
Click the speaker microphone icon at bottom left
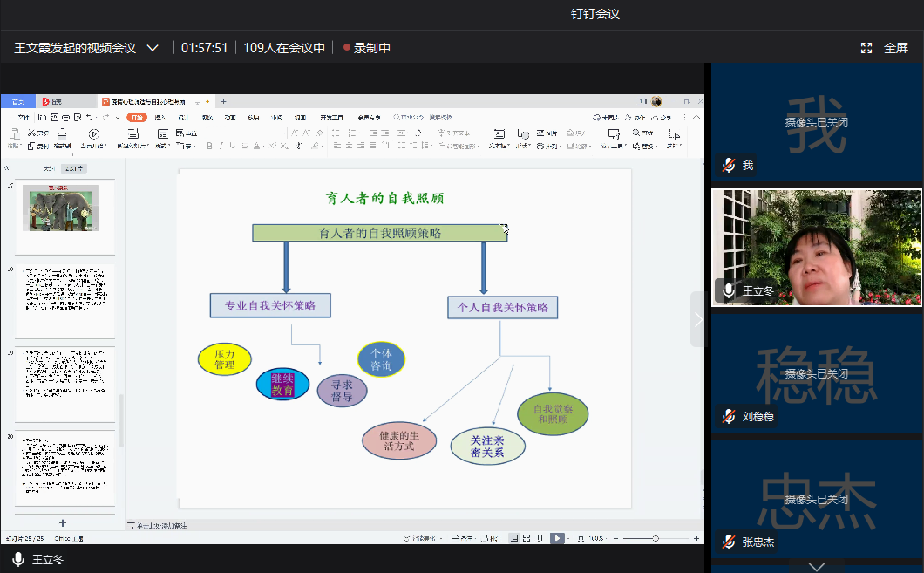[x=17, y=559]
